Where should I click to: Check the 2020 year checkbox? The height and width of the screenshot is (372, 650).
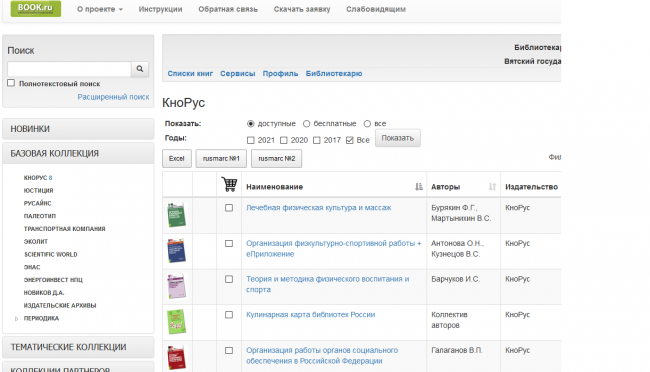[284, 140]
